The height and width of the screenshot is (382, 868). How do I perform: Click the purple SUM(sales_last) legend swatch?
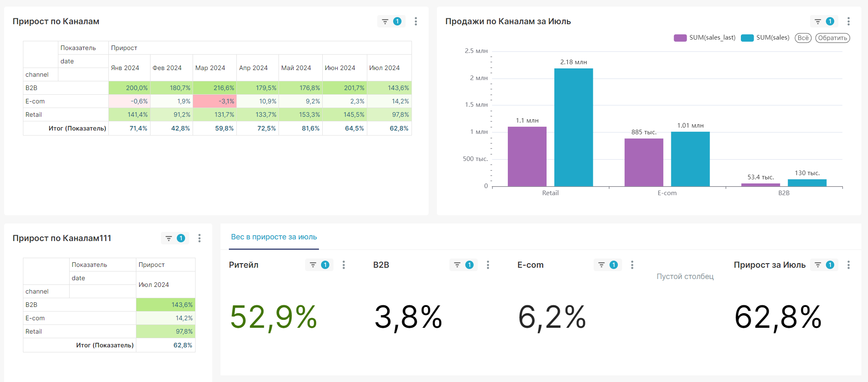[680, 38]
